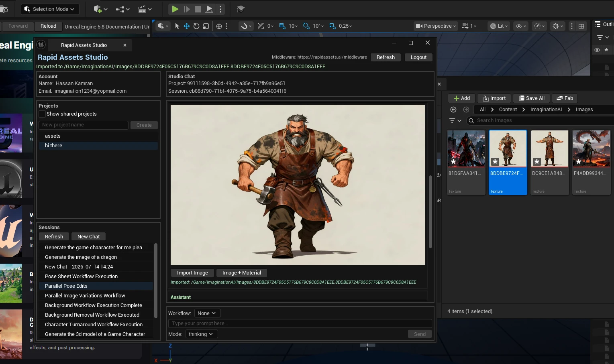Open Fab from Content Browser
Viewport: 614px width, 364px height.
[x=565, y=98]
